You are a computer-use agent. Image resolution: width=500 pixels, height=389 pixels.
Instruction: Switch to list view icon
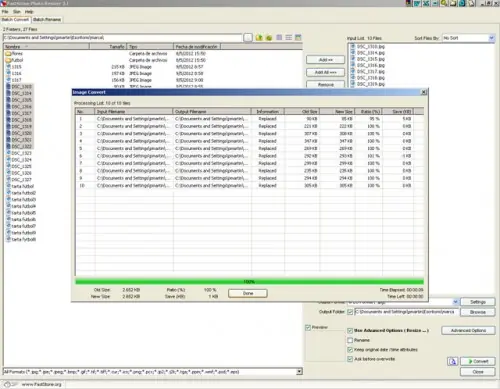point(289,38)
